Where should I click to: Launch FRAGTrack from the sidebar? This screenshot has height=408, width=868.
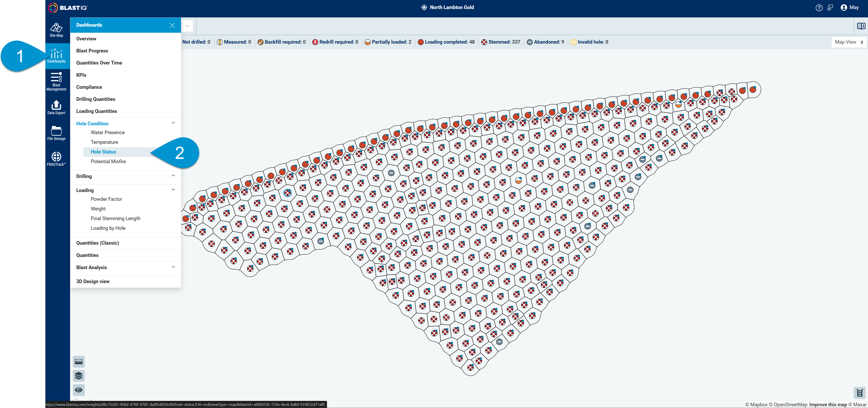(56, 159)
